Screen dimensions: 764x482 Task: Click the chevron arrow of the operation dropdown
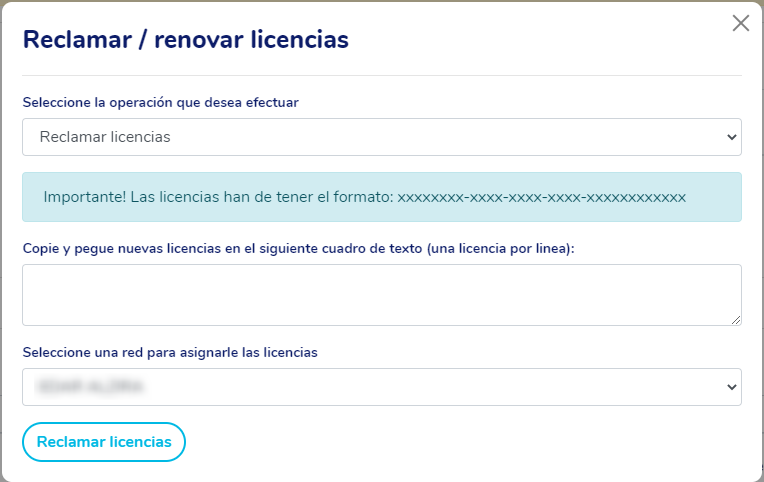click(730, 137)
